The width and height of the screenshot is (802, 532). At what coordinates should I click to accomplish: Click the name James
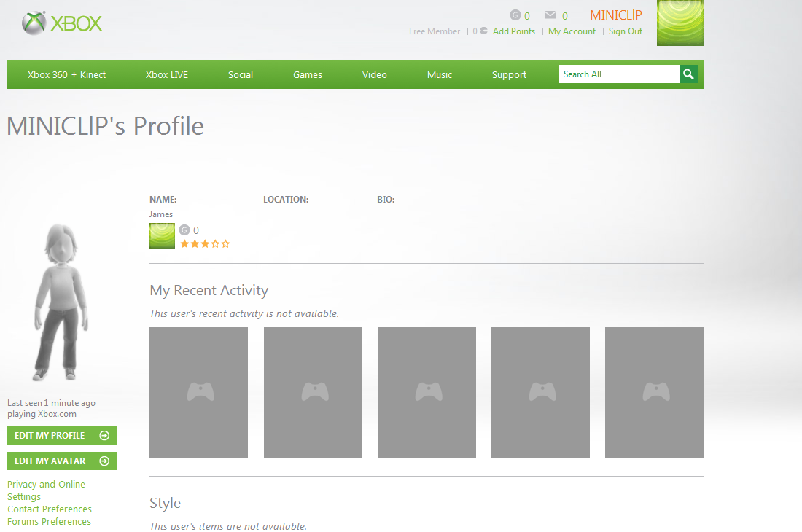pos(161,214)
